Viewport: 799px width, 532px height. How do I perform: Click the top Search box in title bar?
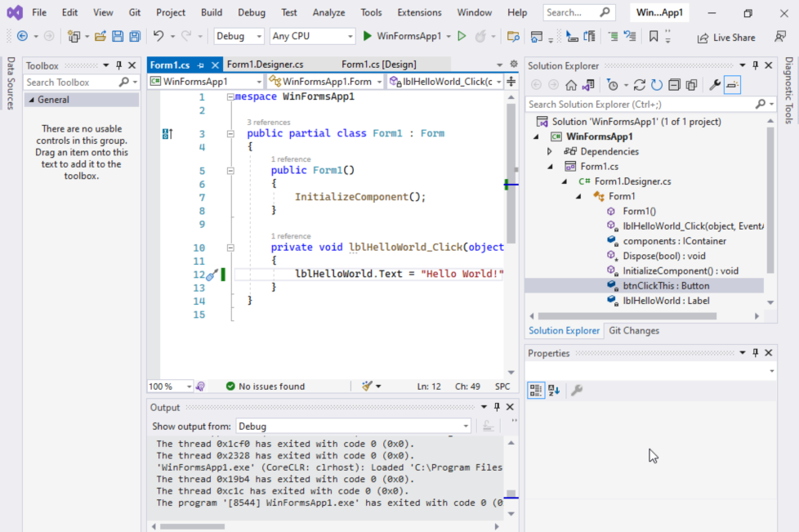point(579,12)
